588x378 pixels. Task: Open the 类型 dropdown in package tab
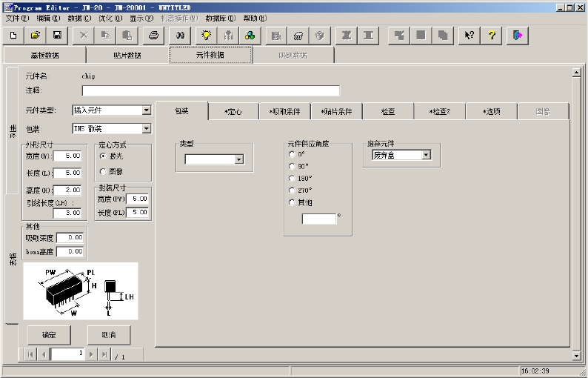pyautogui.click(x=238, y=159)
